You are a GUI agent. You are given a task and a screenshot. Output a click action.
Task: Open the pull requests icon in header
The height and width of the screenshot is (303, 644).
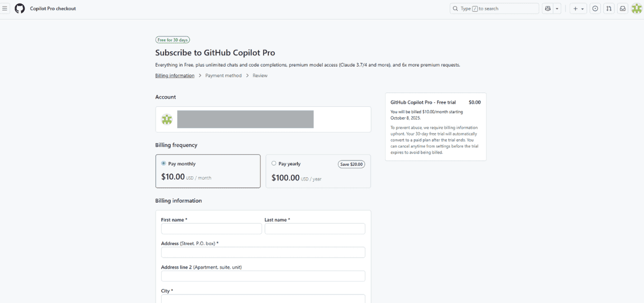click(609, 8)
